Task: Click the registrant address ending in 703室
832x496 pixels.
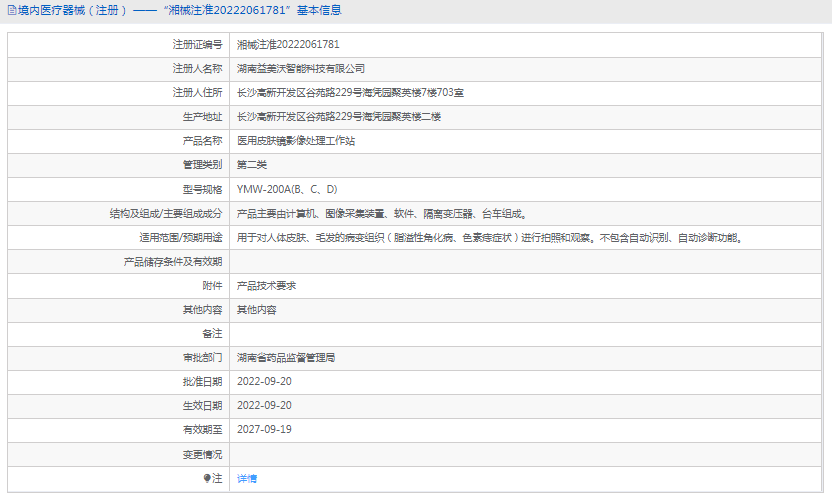Action: coord(350,93)
